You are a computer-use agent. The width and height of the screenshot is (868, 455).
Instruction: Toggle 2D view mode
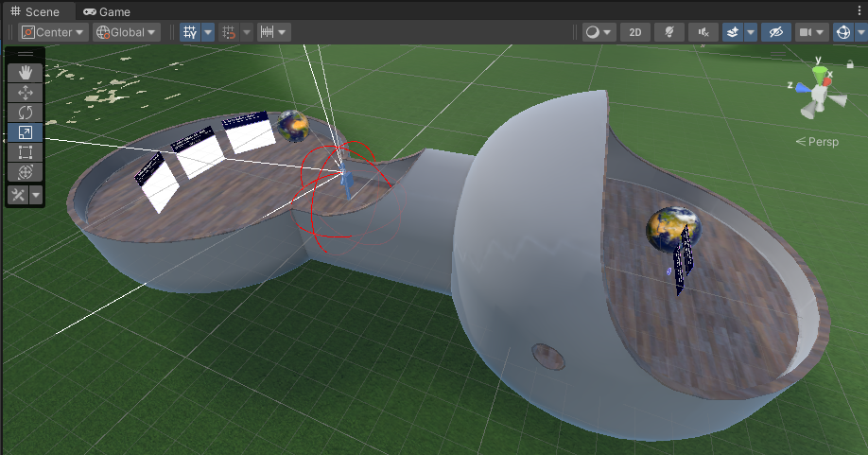point(635,32)
